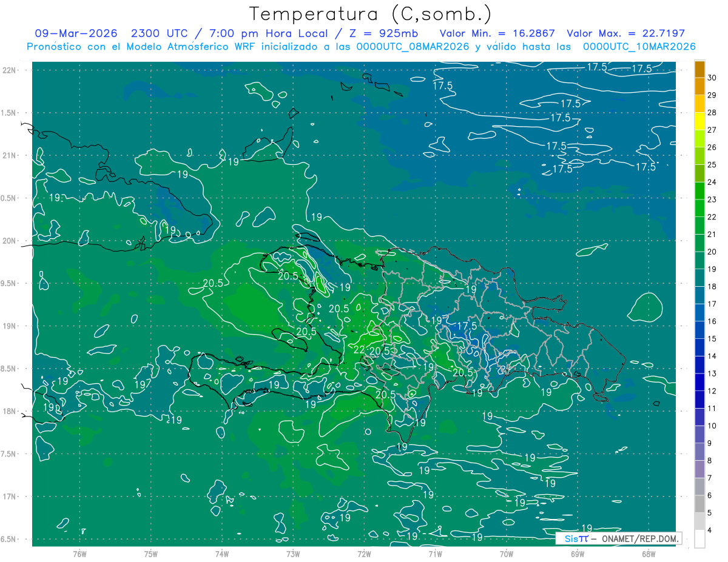Click the "72W" longitude axis label
728x562 pixels.
[x=364, y=554]
